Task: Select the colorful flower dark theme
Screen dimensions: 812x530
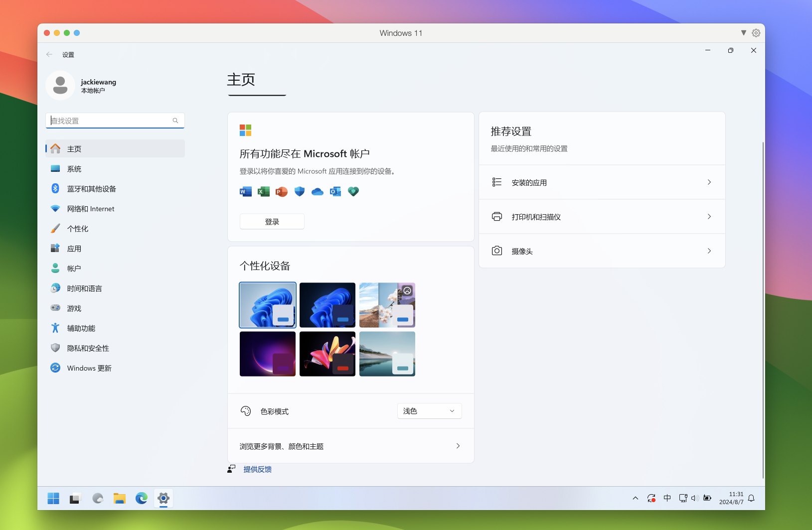Action: pos(327,354)
